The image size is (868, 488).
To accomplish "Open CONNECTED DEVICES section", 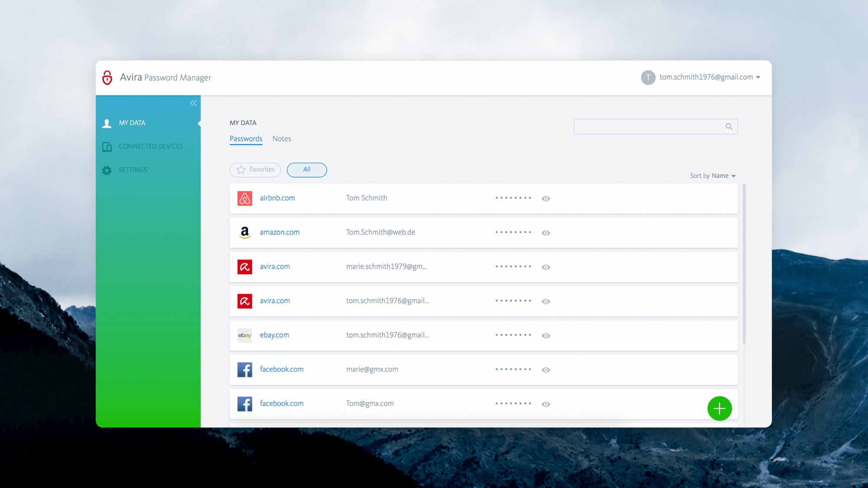I will [x=151, y=146].
